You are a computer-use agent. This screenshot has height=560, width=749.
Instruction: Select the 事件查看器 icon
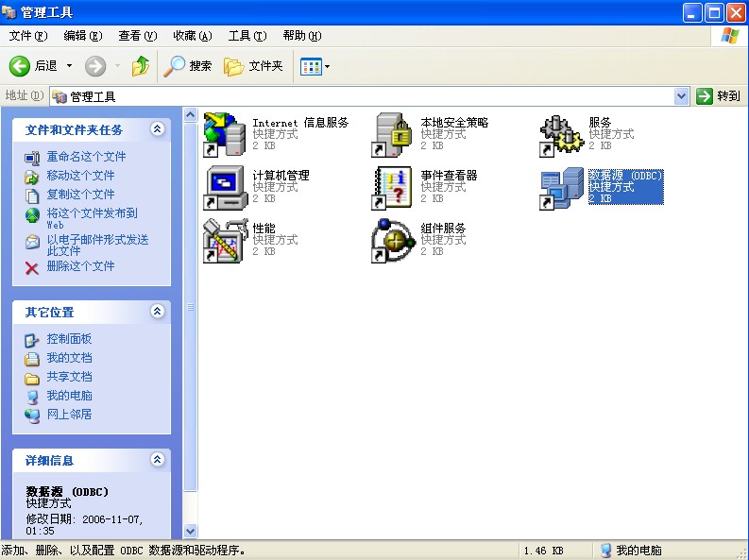393,187
